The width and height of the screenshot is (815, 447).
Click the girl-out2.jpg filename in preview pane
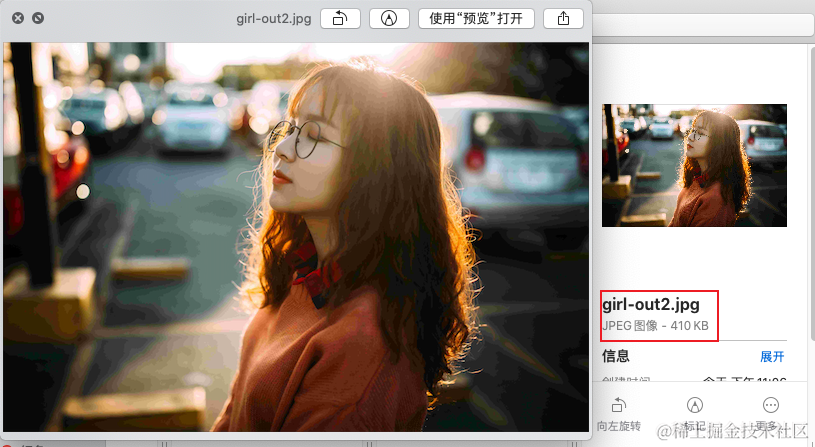tap(651, 305)
